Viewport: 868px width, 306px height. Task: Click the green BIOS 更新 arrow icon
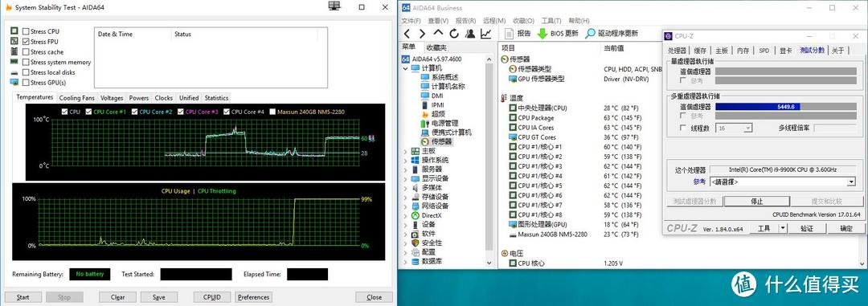coord(542,34)
